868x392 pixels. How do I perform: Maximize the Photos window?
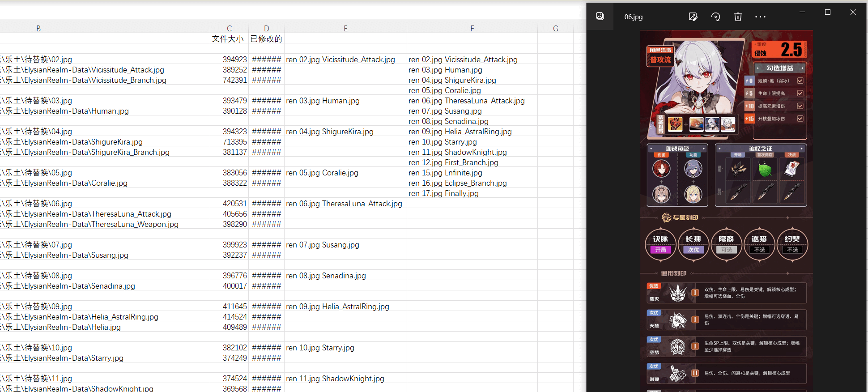[x=828, y=12]
